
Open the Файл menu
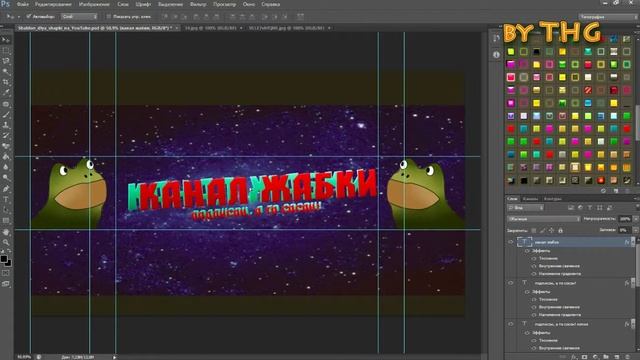click(22, 4)
